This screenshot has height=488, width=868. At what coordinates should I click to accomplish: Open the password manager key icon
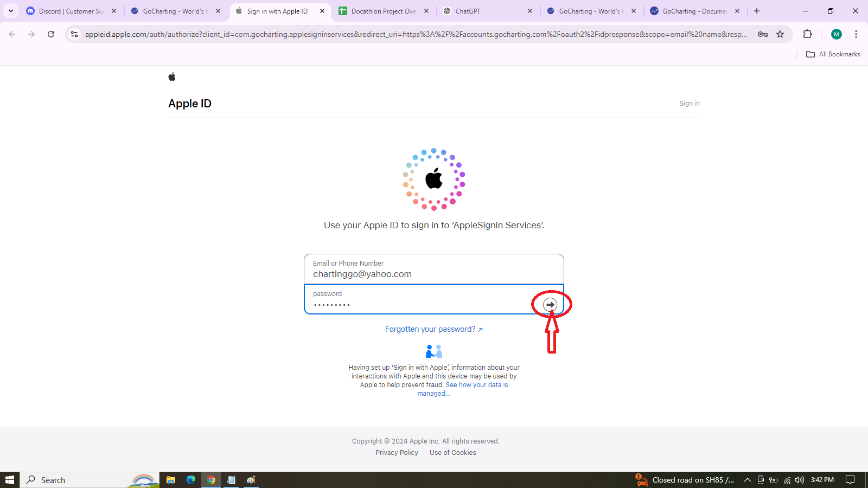tap(762, 34)
